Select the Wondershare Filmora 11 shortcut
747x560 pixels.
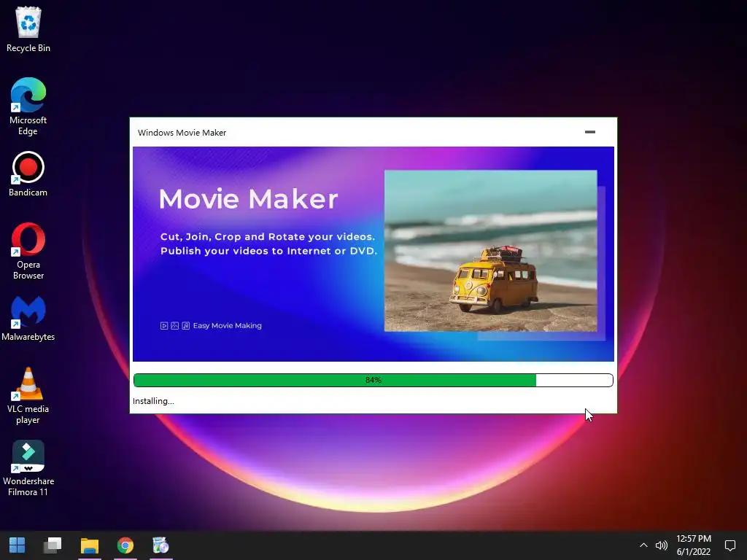click(28, 468)
